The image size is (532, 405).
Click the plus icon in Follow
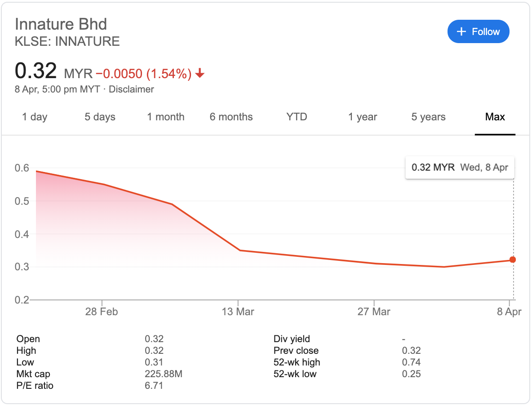click(461, 32)
